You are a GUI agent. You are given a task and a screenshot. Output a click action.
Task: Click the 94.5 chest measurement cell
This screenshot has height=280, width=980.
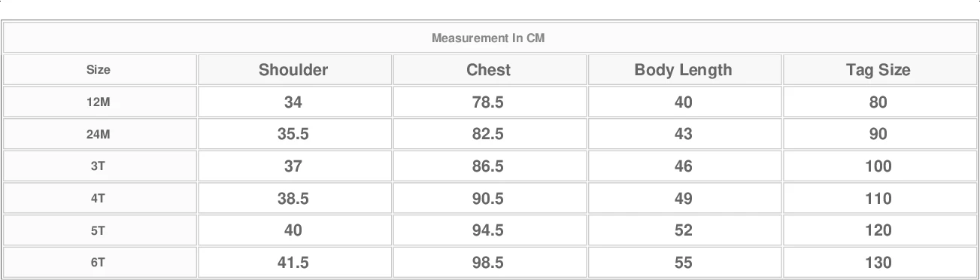(488, 230)
